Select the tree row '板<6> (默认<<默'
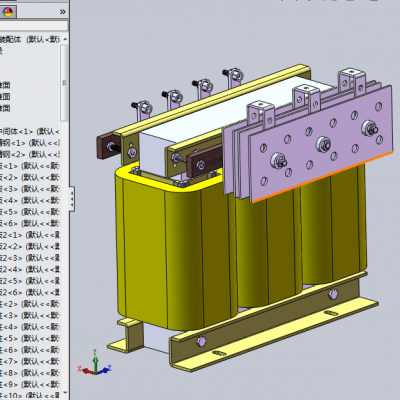This screenshot has width=400, height=400. click(x=30, y=223)
